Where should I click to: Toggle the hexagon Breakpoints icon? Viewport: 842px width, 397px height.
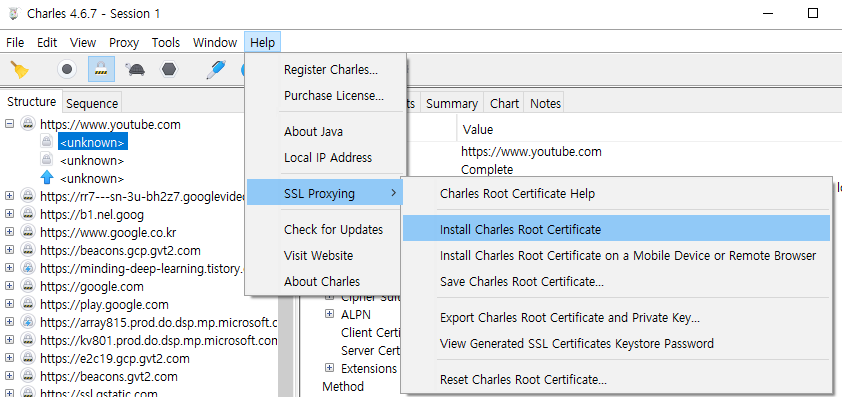pyautogui.click(x=169, y=69)
